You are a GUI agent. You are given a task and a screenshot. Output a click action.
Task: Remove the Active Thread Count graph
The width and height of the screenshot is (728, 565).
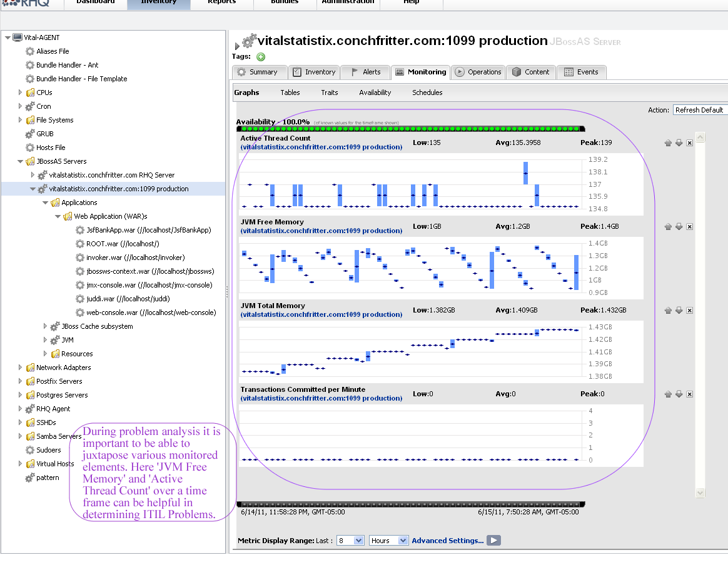689,143
